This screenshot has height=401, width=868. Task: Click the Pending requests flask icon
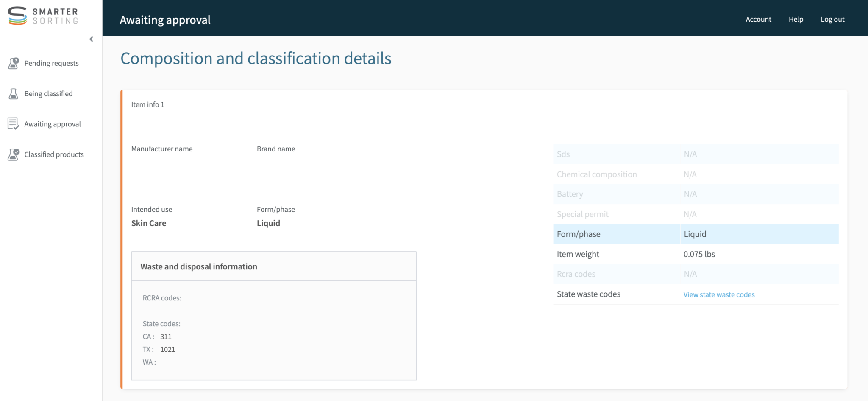click(x=14, y=63)
